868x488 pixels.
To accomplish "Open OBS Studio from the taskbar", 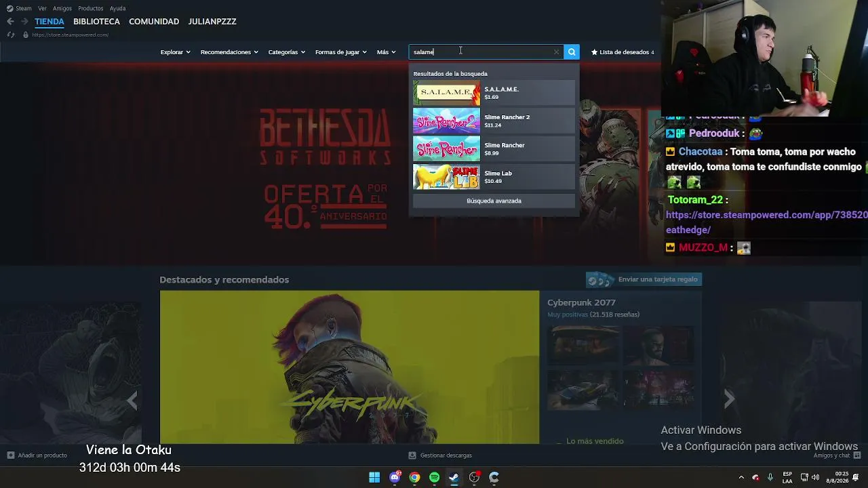I will 474,477.
